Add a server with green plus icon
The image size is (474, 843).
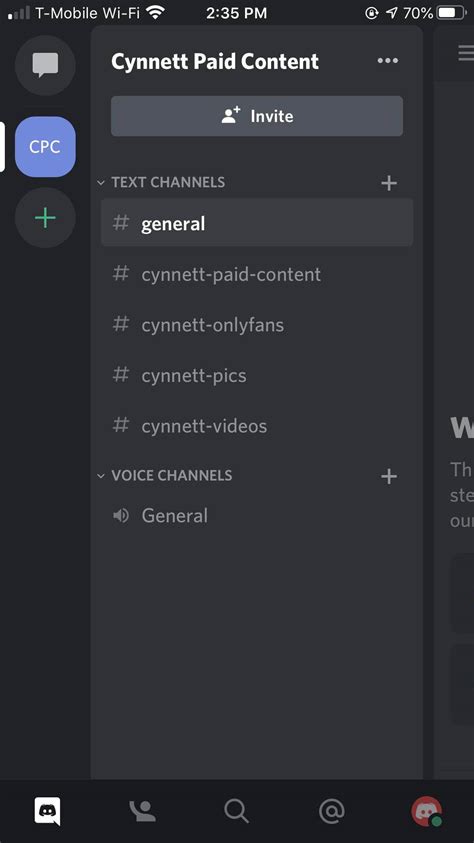coord(45,218)
